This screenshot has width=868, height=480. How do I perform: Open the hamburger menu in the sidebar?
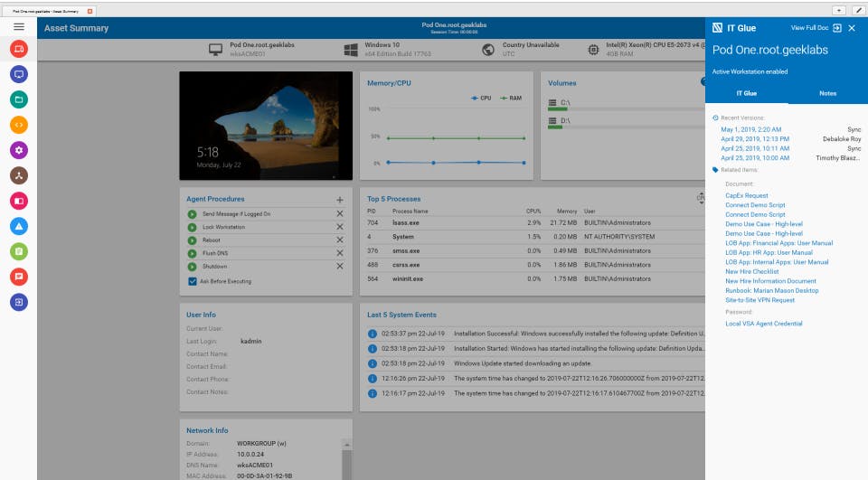point(19,27)
